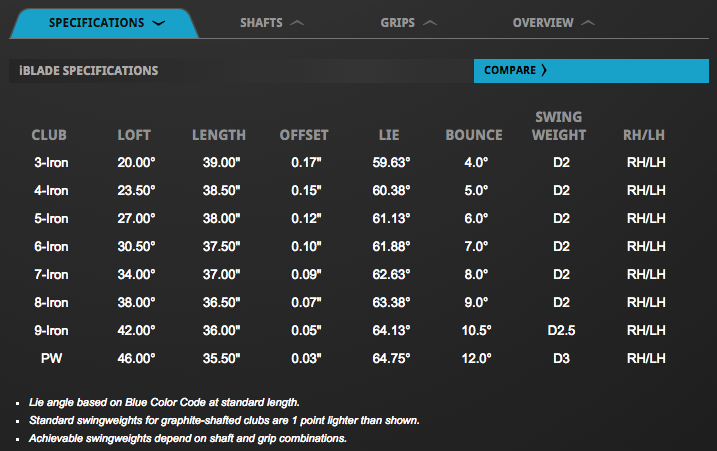Screen dimensions: 717x451
Task: Select the 7-Iron row label
Action: pos(51,274)
